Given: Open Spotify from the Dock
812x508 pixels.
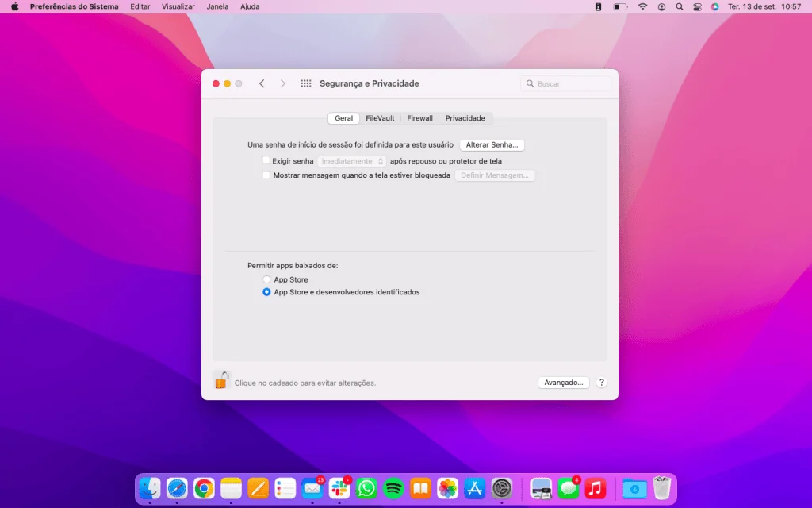Looking at the screenshot, I should click(393, 488).
